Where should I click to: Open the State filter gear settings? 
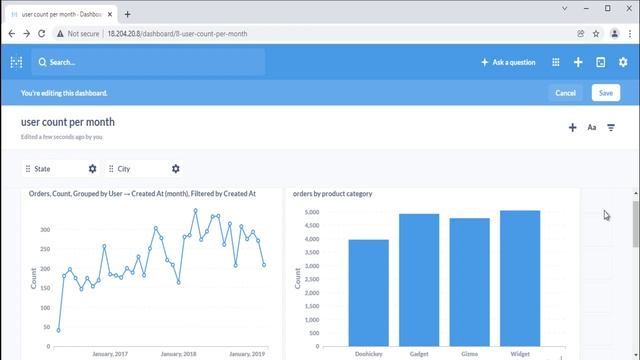(93, 169)
